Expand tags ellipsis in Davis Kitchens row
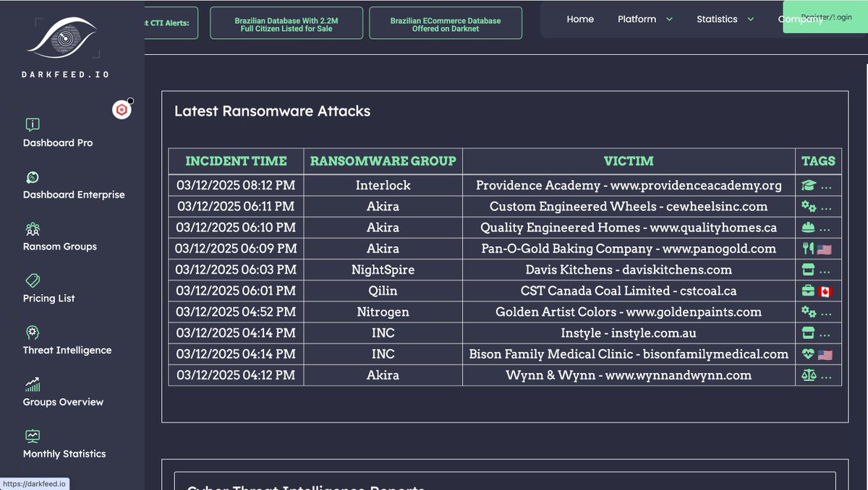 point(826,271)
